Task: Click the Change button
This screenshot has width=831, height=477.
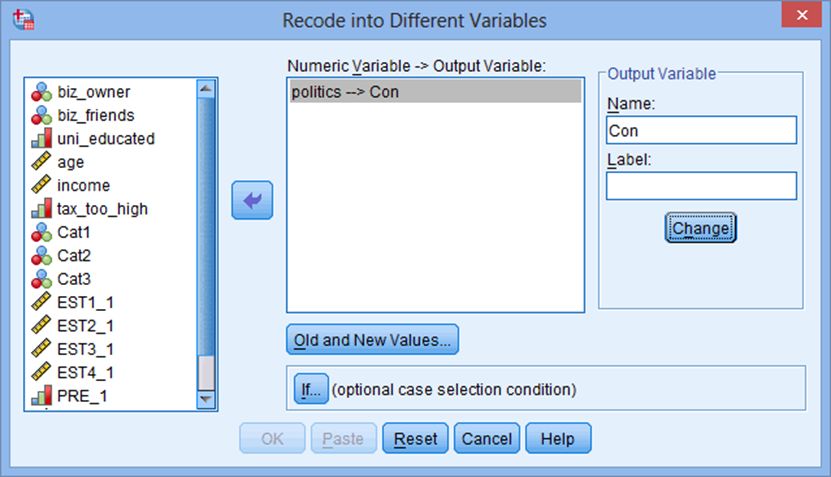Action: tap(701, 228)
